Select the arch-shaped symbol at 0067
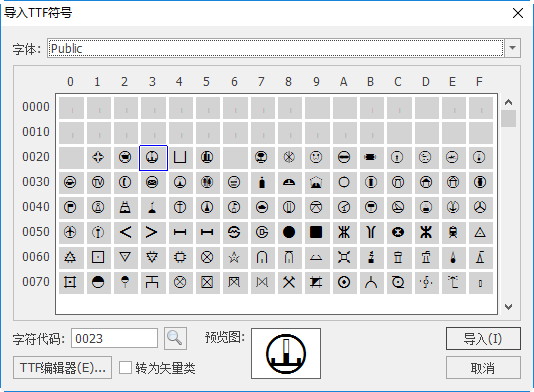The height and width of the screenshot is (392, 534). coord(262,257)
